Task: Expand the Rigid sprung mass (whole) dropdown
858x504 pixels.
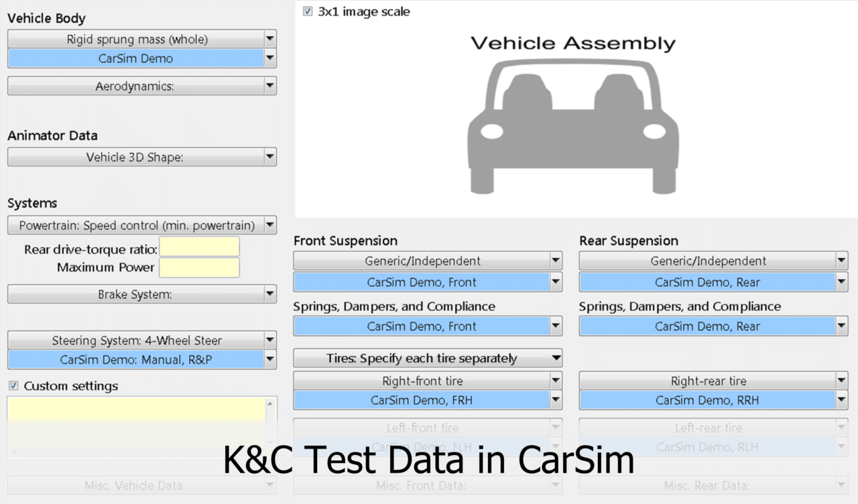Action: [x=141, y=39]
